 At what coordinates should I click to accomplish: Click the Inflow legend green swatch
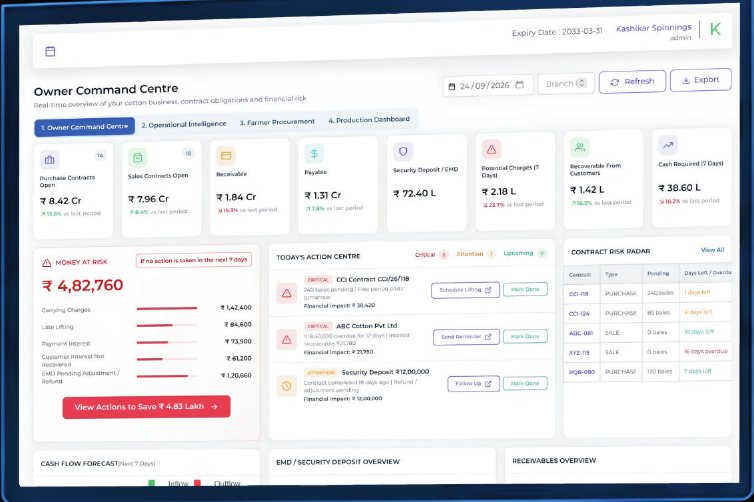(x=151, y=483)
